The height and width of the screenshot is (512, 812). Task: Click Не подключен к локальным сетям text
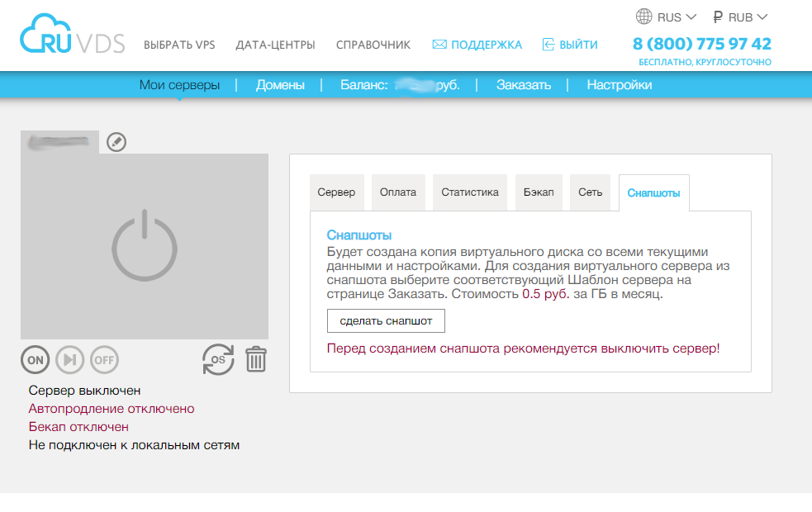pos(134,445)
